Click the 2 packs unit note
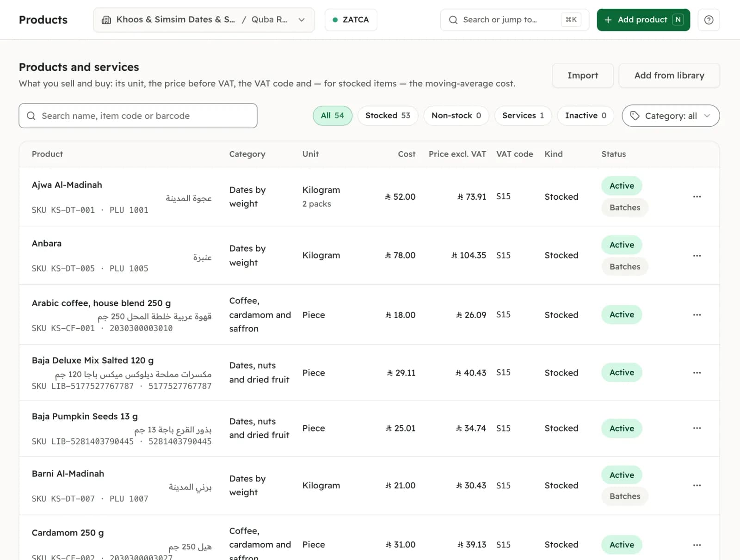Image resolution: width=740 pixels, height=560 pixels. pyautogui.click(x=316, y=204)
